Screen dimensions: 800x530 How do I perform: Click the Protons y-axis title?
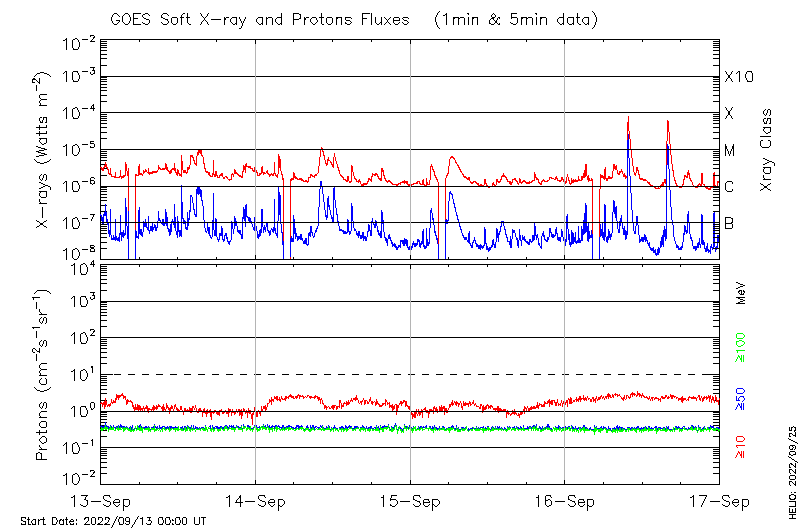pos(44,375)
